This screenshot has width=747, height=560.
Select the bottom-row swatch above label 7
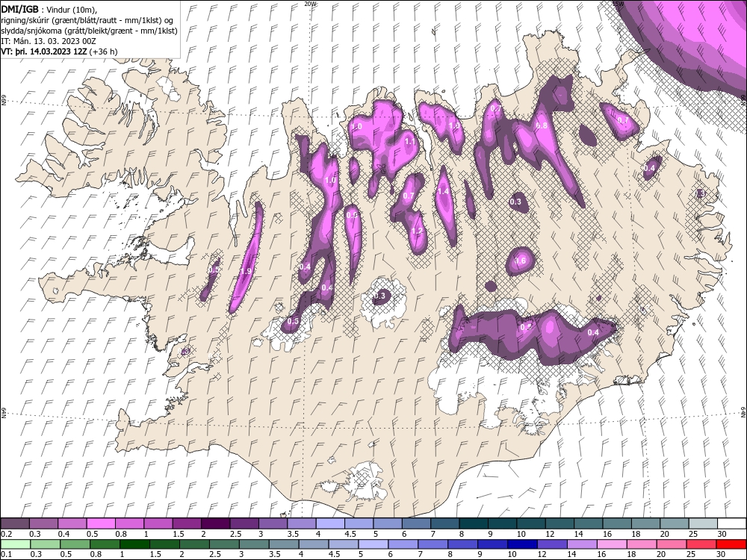pos(433,544)
